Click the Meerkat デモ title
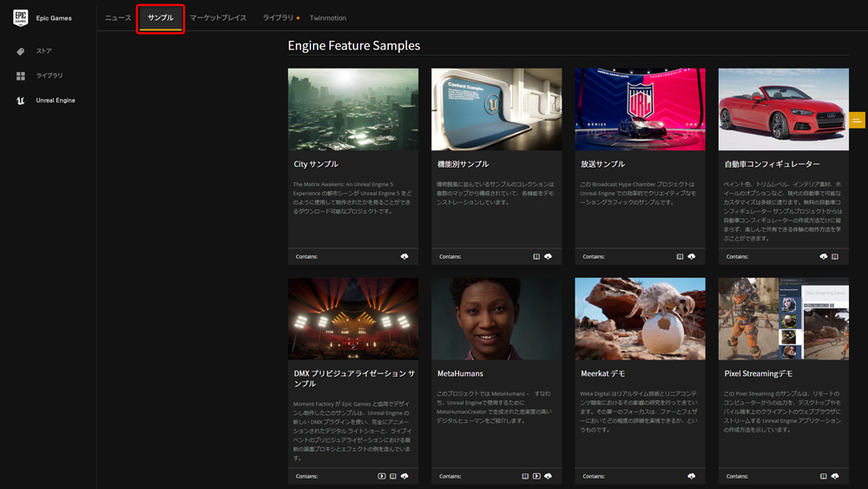868x489 pixels. pyautogui.click(x=602, y=373)
